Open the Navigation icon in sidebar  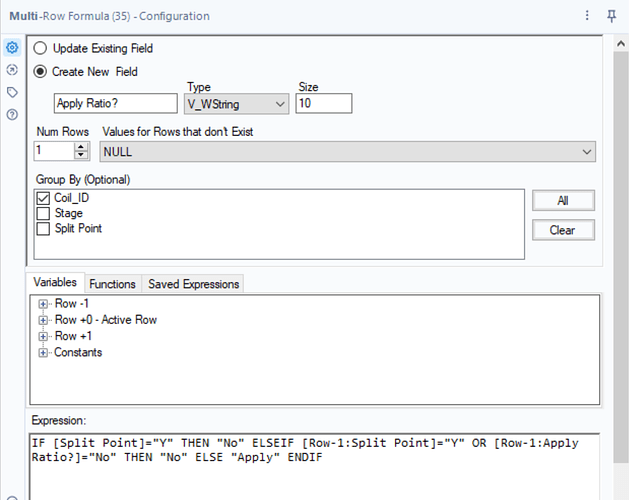[12, 70]
